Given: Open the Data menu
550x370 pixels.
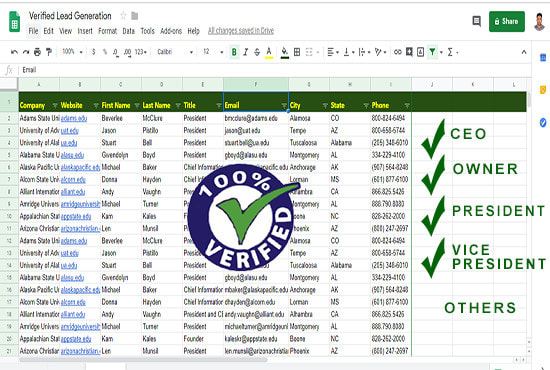Looking at the screenshot, I should point(128,31).
